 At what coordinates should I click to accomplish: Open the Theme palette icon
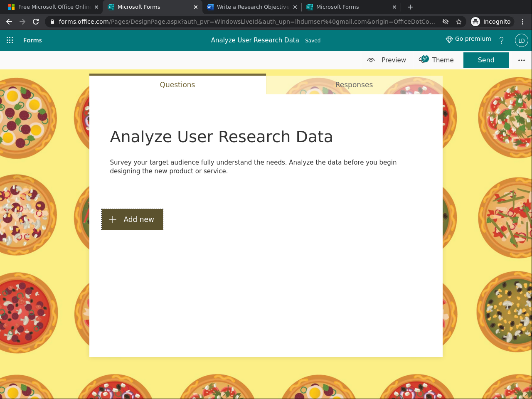coord(424,59)
